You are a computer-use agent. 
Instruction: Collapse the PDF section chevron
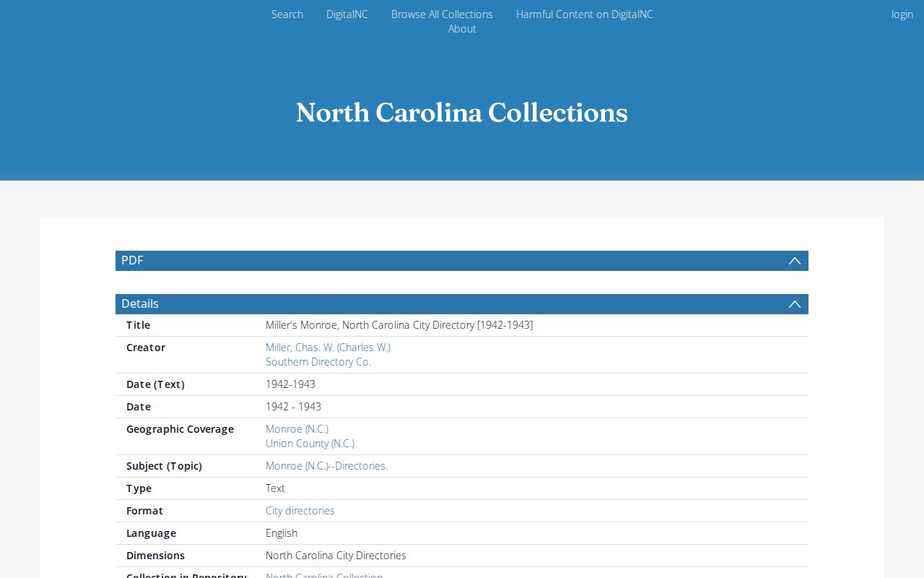point(795,261)
